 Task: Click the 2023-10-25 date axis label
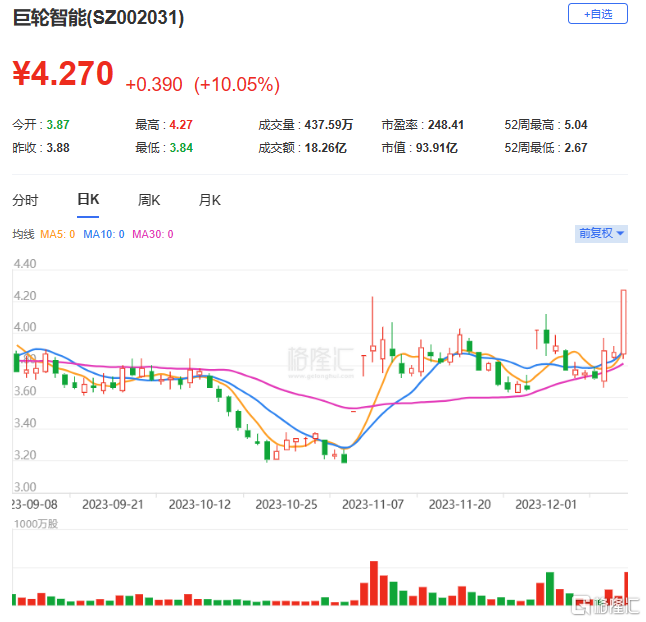[286, 505]
